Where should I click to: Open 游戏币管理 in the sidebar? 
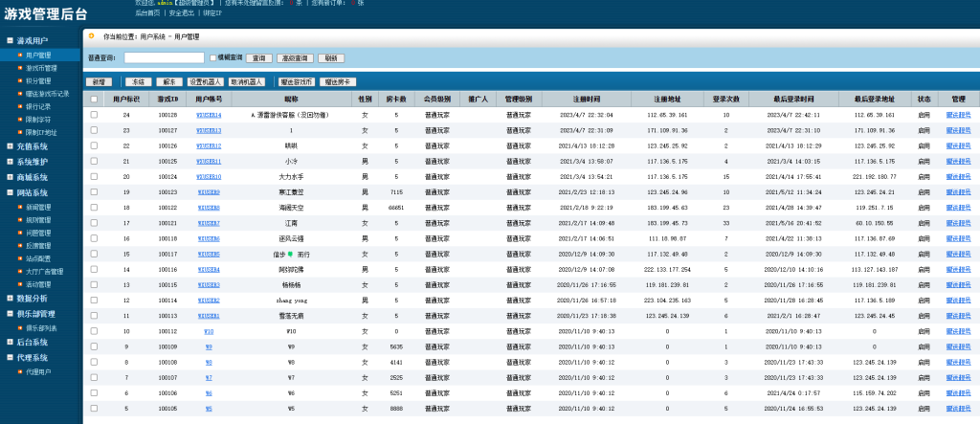click(41, 68)
